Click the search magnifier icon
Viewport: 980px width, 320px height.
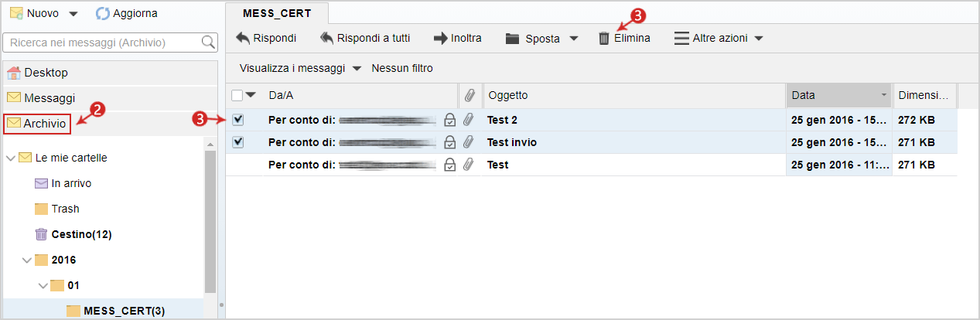(x=208, y=43)
